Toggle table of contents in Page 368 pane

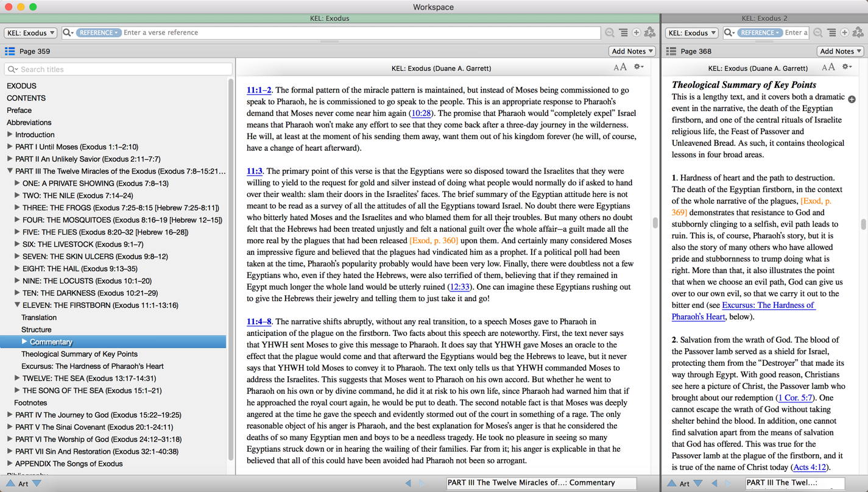671,51
